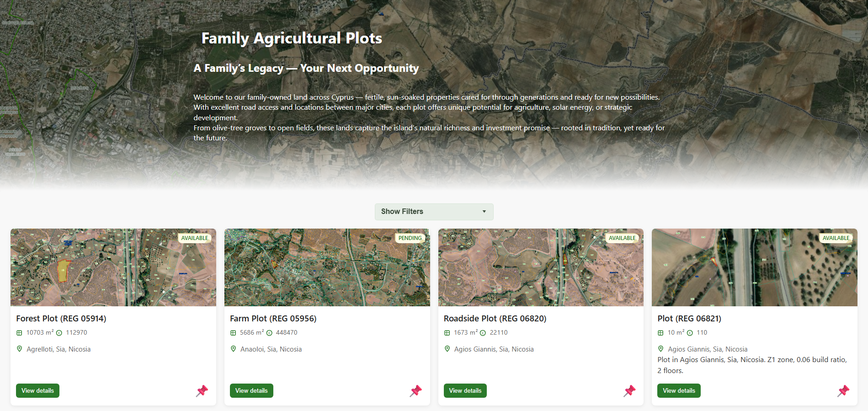Expand the Show Filters dropdown
Viewport: 868px width, 411px height.
[x=434, y=212]
